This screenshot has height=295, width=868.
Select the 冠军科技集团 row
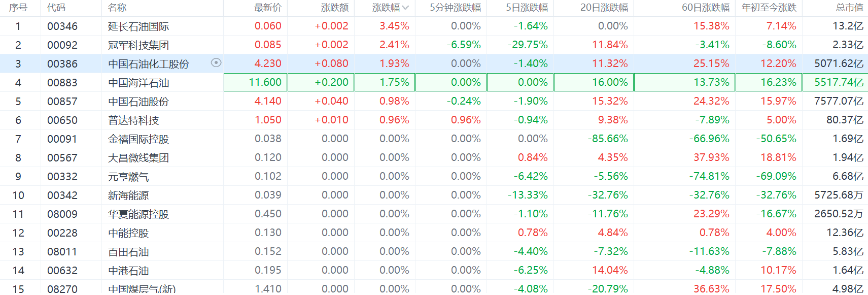click(138, 45)
